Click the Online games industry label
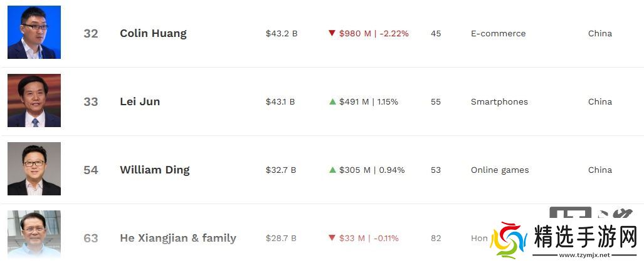644x263 pixels. [x=500, y=170]
